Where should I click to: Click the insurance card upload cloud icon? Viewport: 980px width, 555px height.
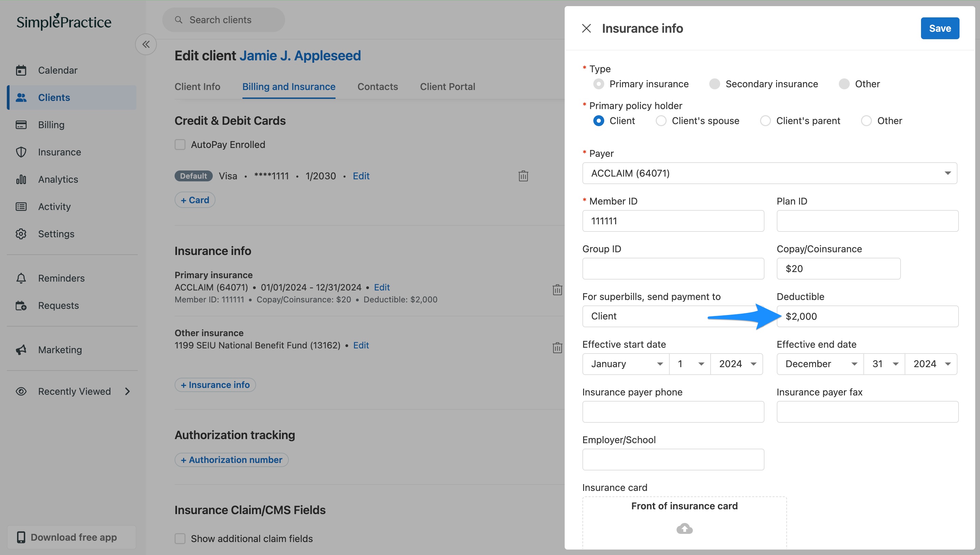tap(684, 529)
